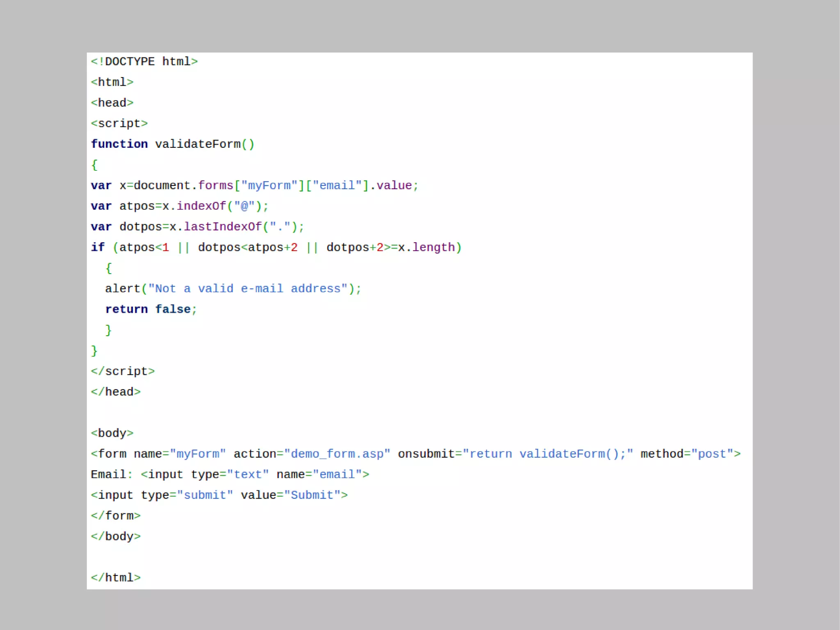The image size is (840, 630).
Task: Click 'function validateForm()' line
Action: tap(173, 144)
